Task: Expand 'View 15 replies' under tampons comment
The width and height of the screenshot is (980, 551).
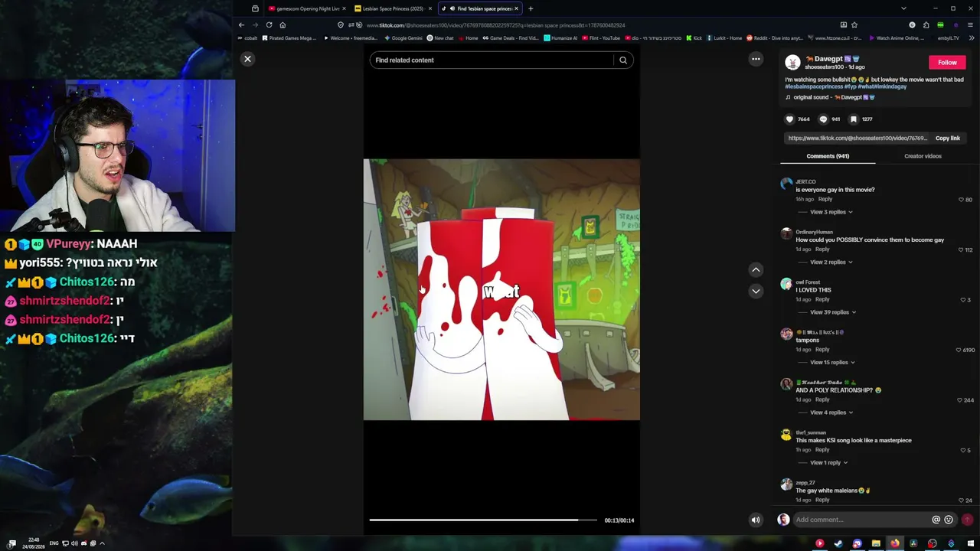Action: click(832, 363)
